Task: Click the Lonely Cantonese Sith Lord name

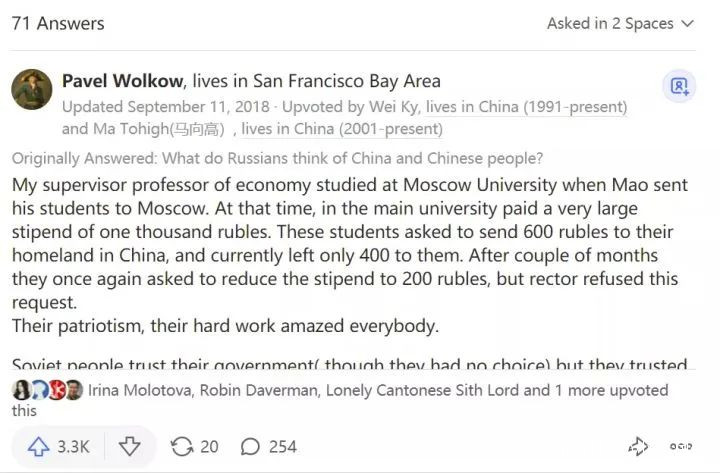Action: (x=436, y=391)
